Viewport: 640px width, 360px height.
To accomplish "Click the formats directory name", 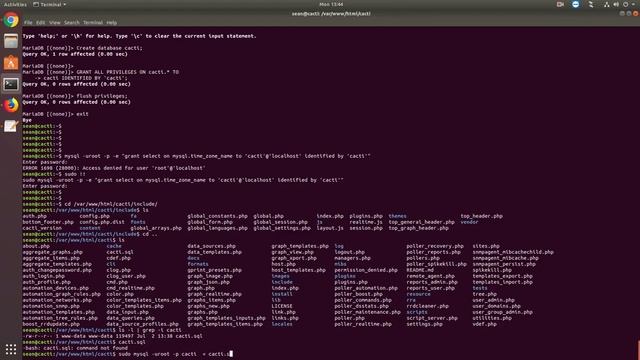I will [x=198, y=264].
